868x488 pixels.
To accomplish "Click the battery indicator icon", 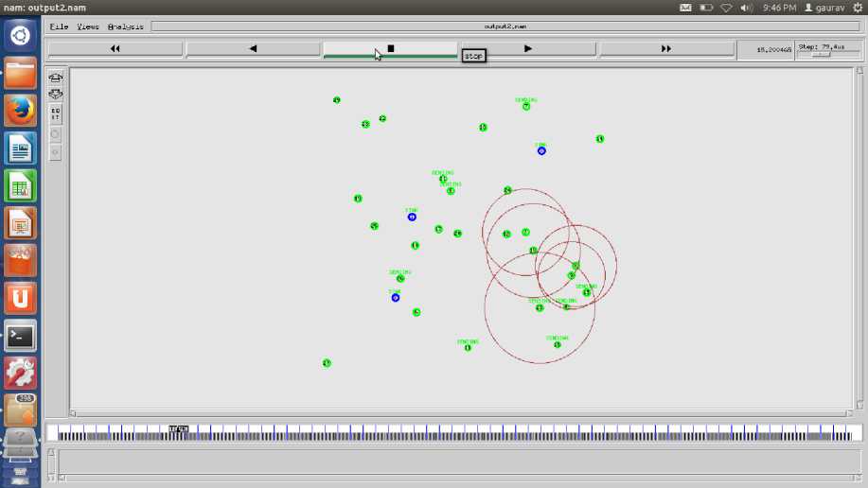I will click(x=706, y=8).
